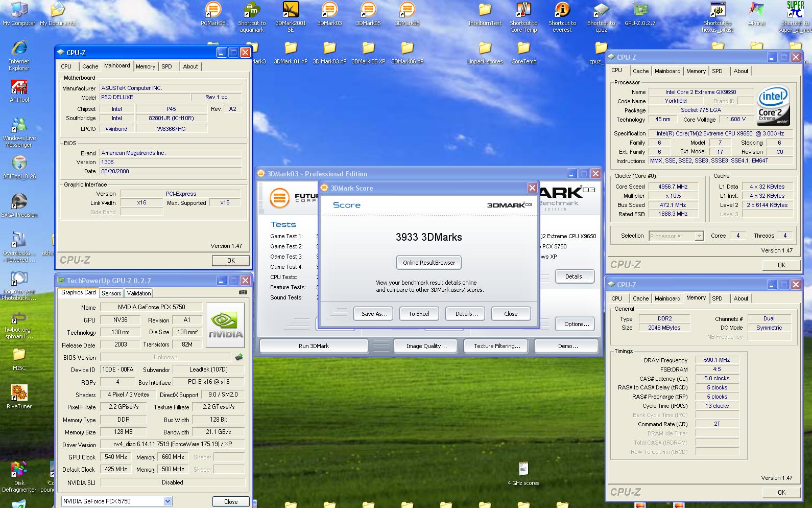812x508 pixels.
Task: Click the BIOS date 08/20/2008 field
Action: (x=171, y=171)
